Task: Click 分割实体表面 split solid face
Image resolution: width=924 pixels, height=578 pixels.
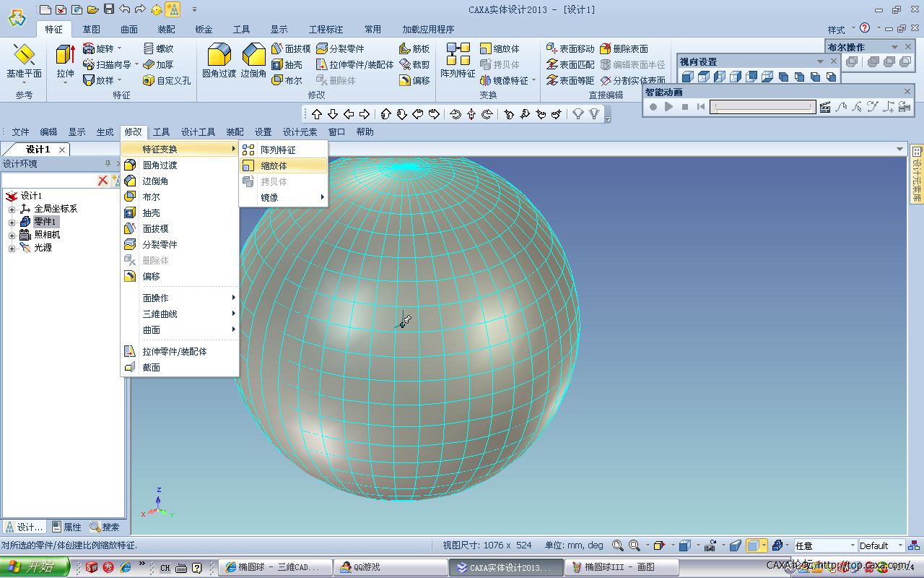Action: click(x=632, y=80)
